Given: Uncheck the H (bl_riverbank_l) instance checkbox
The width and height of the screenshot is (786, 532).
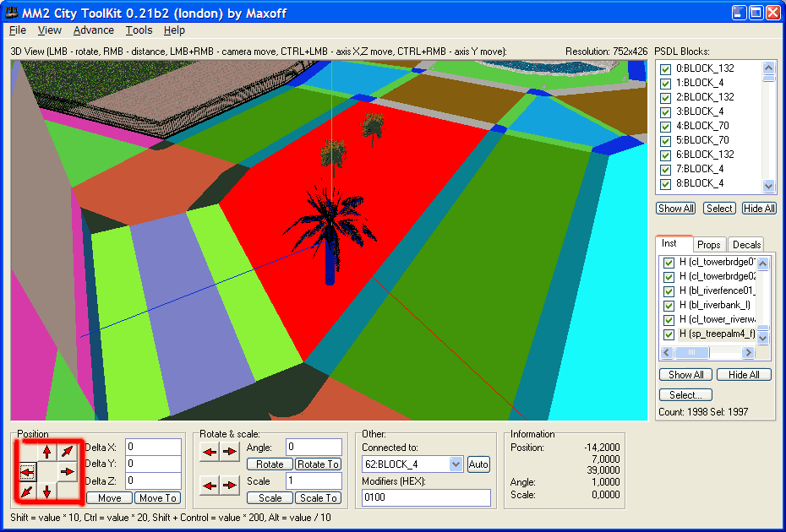Looking at the screenshot, I should (669, 306).
